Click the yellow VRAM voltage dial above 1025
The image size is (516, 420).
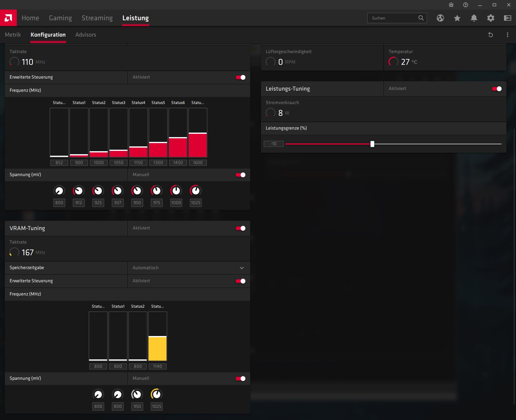coord(157,394)
